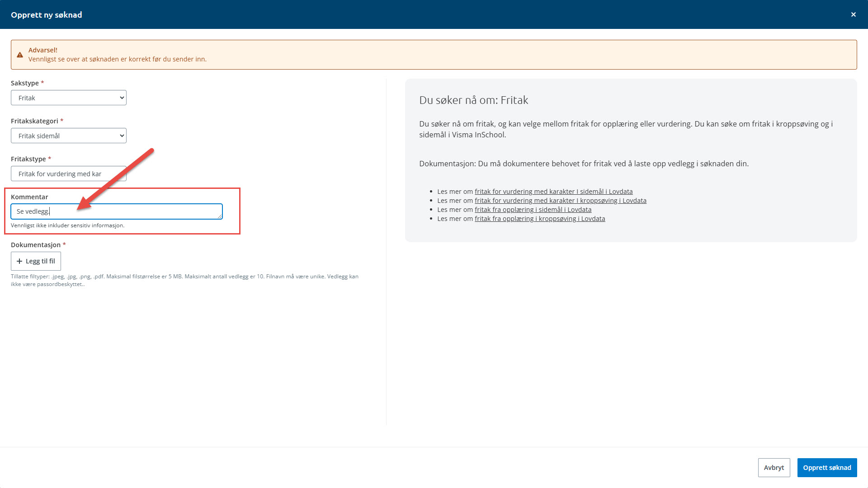Click the Du søker nå om: Fritak heading

point(473,100)
